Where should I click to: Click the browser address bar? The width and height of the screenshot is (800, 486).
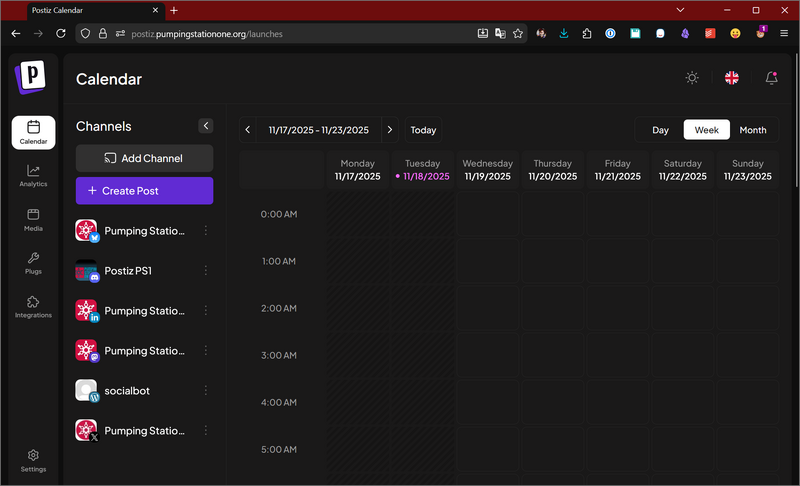coord(300,33)
